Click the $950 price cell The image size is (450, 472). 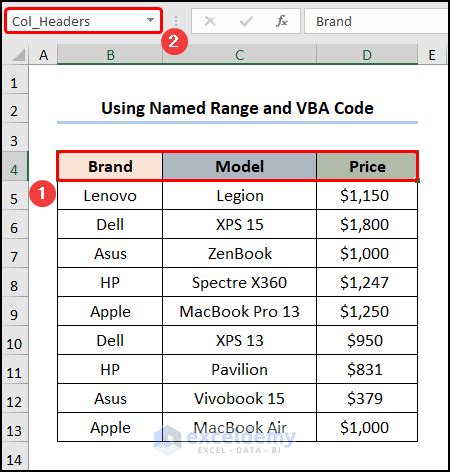point(367,340)
